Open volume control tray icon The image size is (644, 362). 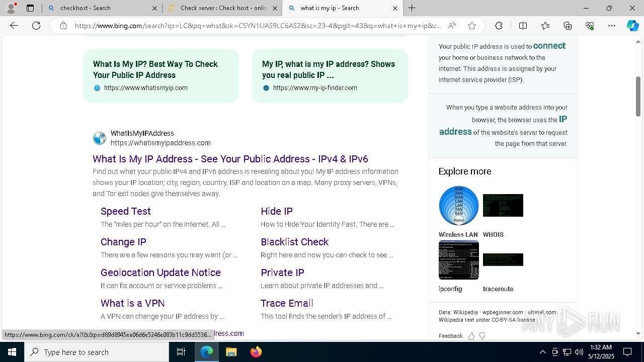point(579,352)
